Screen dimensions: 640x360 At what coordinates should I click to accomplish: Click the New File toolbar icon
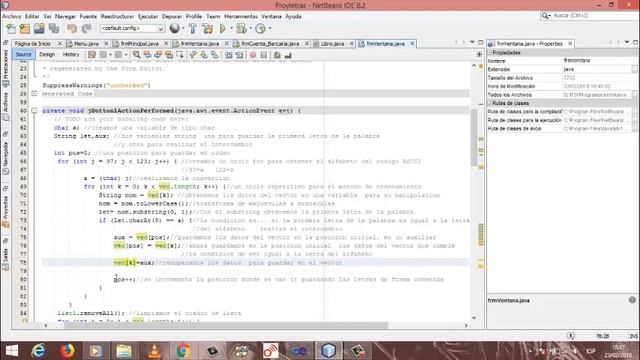[x=11, y=29]
